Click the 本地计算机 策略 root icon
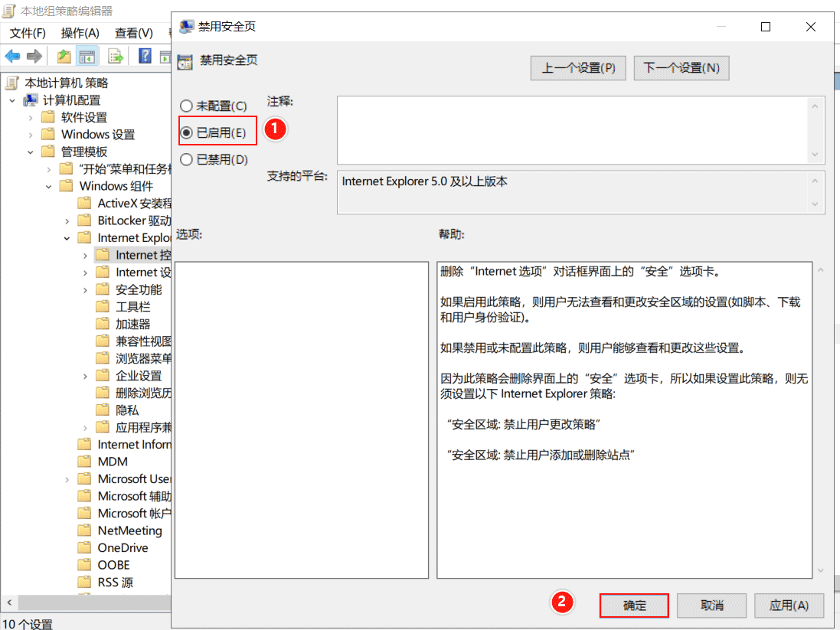Viewport: 840px width, 630px height. (x=12, y=83)
